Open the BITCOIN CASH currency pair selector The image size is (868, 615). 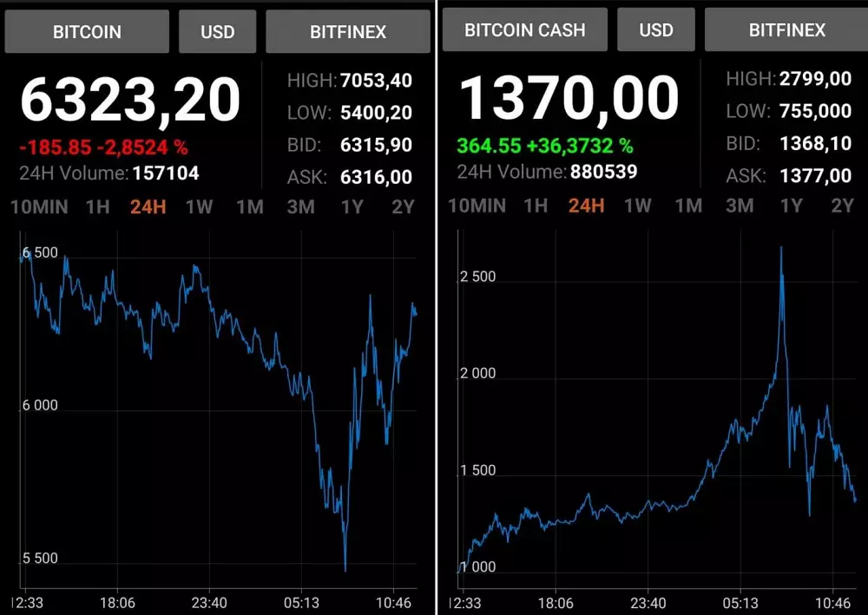(524, 29)
